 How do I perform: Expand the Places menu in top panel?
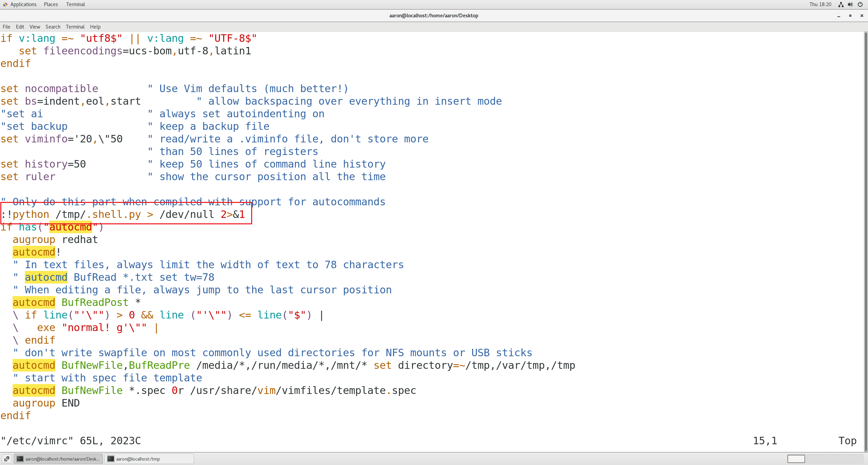coord(51,4)
